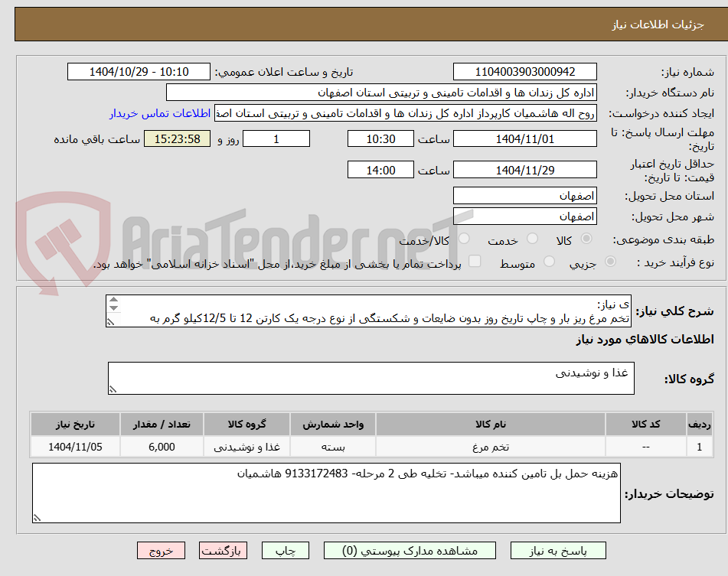Click the شرح کلی نیاز text area

[369, 311]
